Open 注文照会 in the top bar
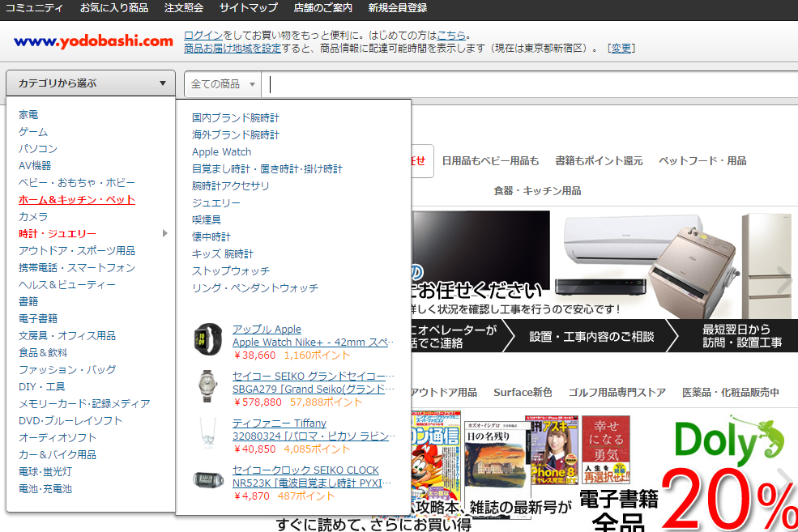 click(x=184, y=8)
